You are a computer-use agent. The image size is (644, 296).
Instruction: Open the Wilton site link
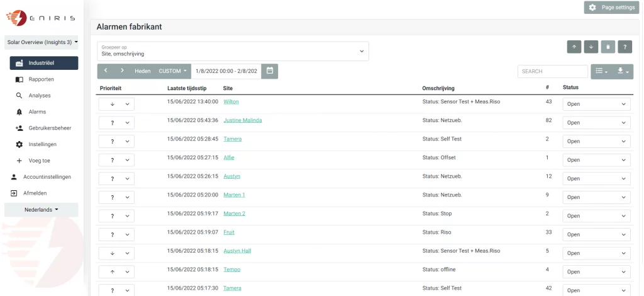click(231, 101)
